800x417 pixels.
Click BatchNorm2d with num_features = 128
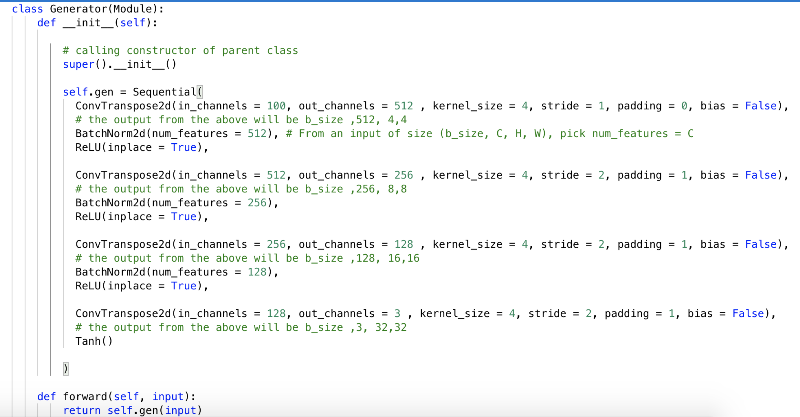tap(175, 271)
